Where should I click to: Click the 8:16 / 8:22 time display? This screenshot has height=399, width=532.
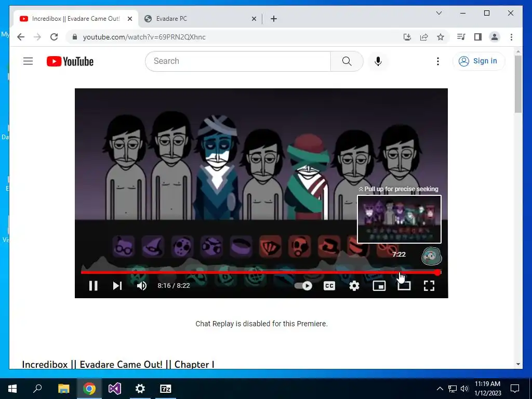click(174, 286)
